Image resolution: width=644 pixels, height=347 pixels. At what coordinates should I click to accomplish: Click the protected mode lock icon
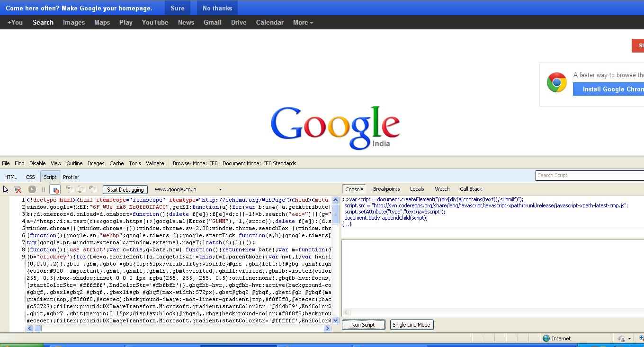tap(621, 338)
